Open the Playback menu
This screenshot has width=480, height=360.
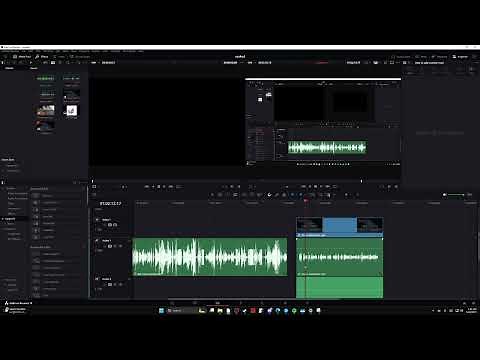pyautogui.click(x=84, y=51)
